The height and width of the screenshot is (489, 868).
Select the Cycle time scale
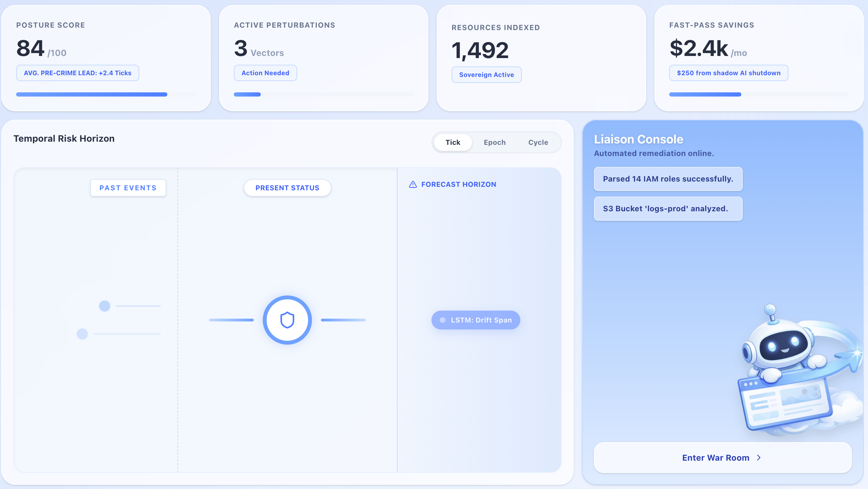click(x=538, y=142)
